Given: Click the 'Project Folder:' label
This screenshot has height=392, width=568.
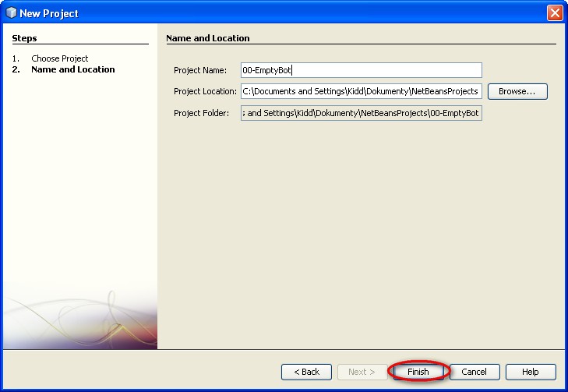Looking at the screenshot, I should click(x=201, y=113).
